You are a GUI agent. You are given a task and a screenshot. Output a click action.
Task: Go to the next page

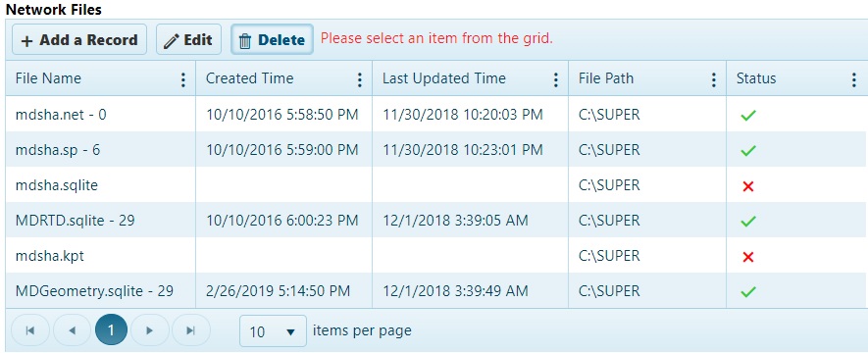149,330
